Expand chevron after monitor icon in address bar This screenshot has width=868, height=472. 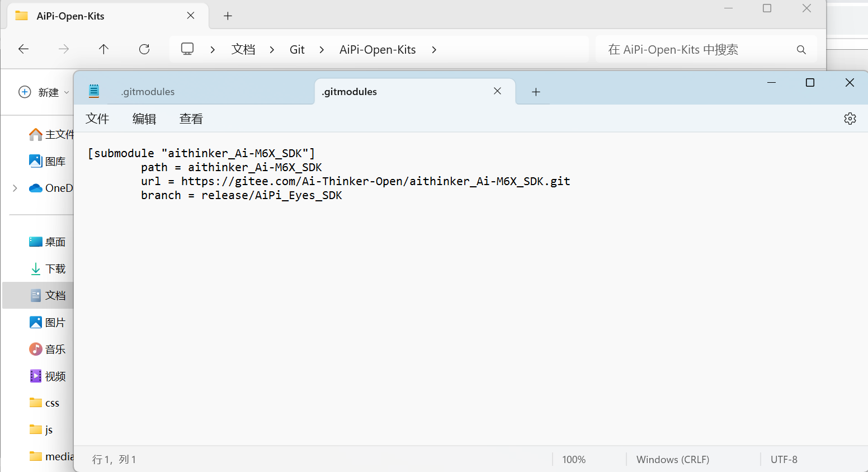213,50
